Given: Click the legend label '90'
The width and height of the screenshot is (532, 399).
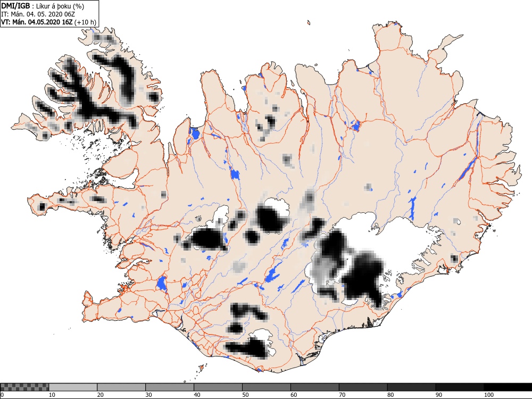Looking at the screenshot, I should [439, 395].
